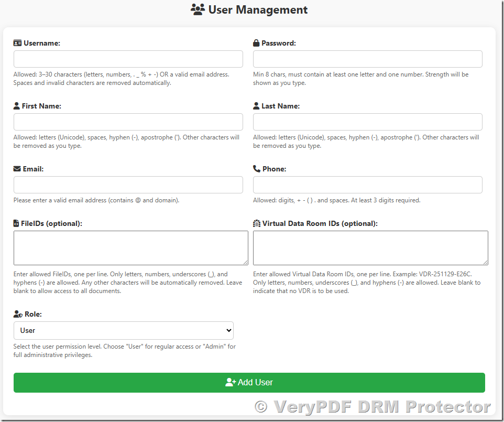Click the person-key icon next to Role
The height and width of the screenshot is (422, 504).
pos(17,314)
